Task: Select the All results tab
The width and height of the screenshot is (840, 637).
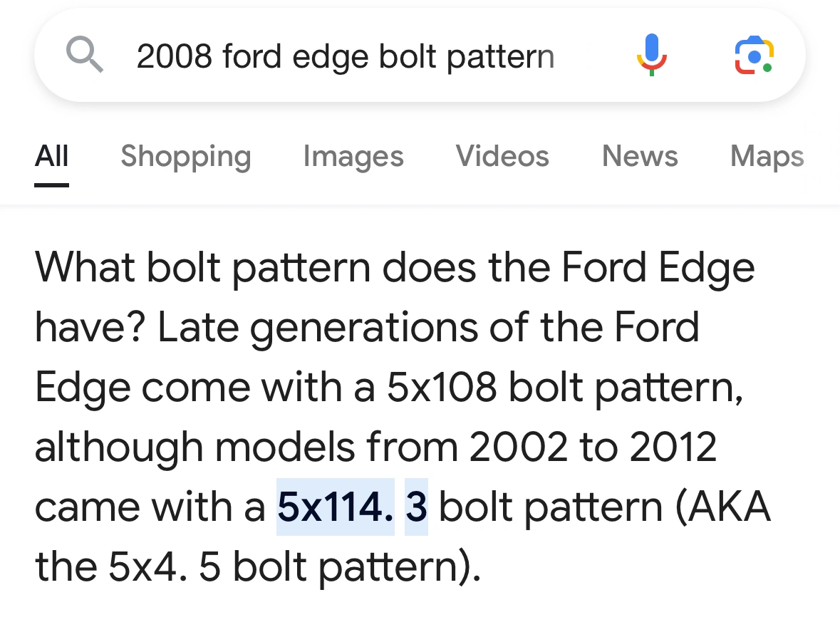Action: click(x=51, y=156)
